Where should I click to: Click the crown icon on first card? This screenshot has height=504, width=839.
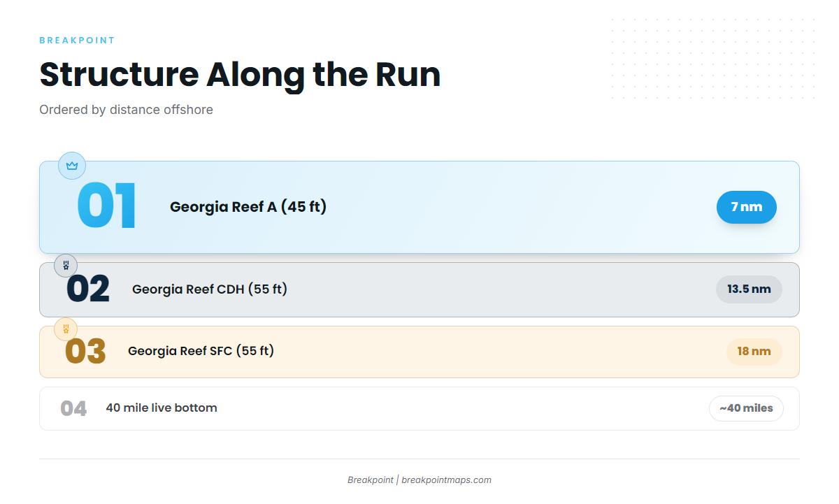pos(72,166)
